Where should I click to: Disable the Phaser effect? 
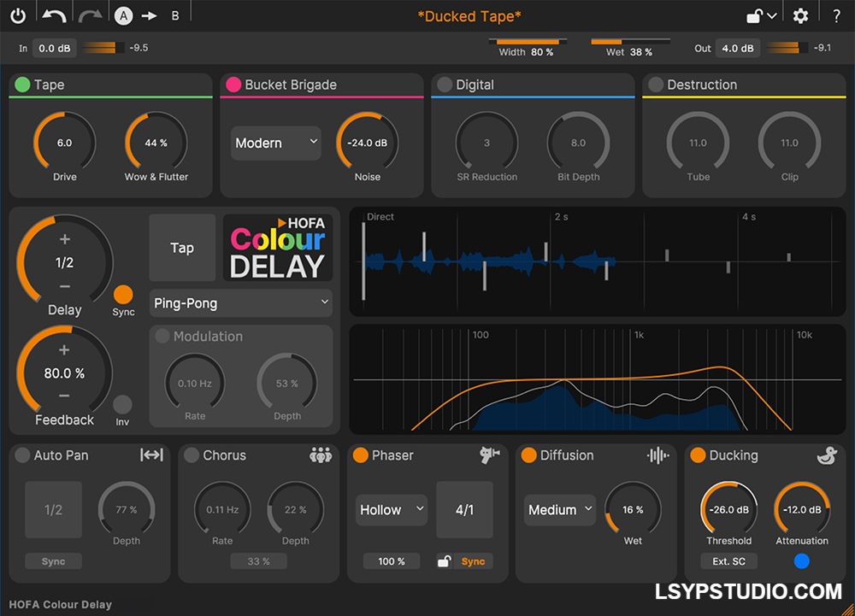(361, 455)
